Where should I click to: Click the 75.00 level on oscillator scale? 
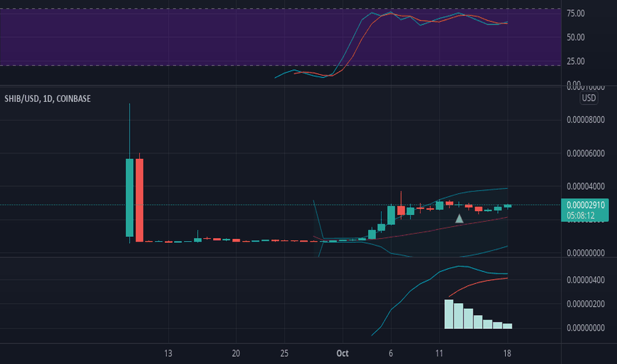coord(575,13)
